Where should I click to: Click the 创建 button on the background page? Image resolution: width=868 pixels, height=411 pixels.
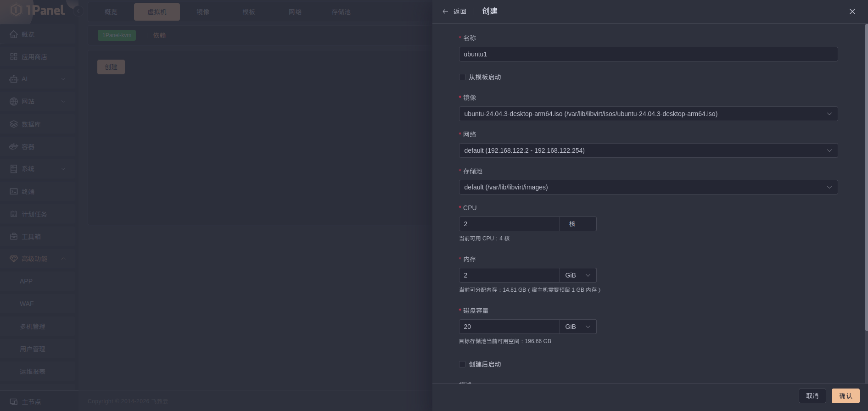pos(111,67)
